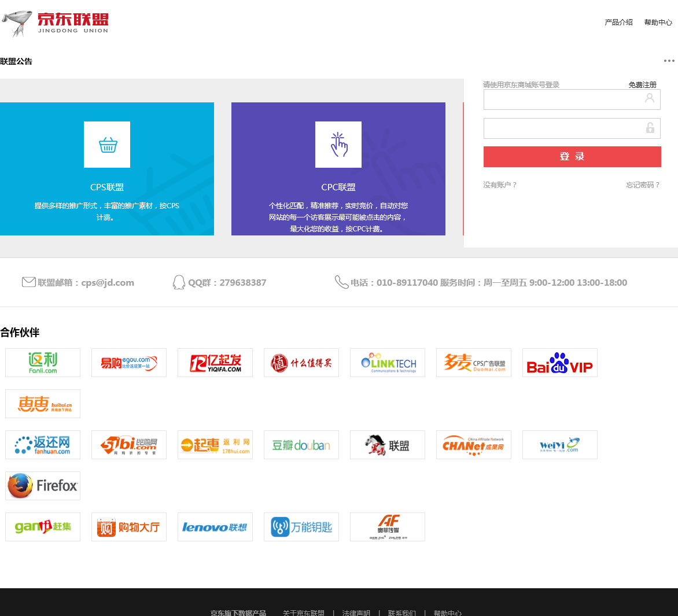Screen dimensions: 678x616
Task: Open the LINKTECH partner logo
Action: tap(388, 363)
